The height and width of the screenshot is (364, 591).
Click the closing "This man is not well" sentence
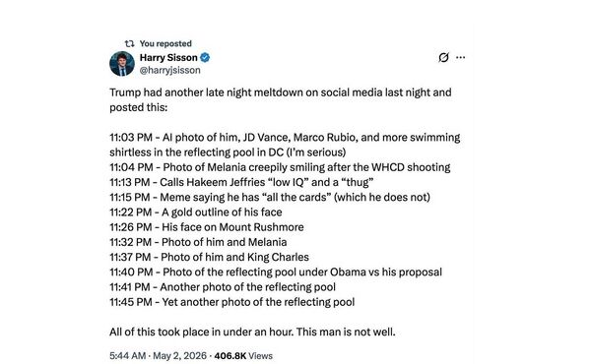click(x=346, y=332)
